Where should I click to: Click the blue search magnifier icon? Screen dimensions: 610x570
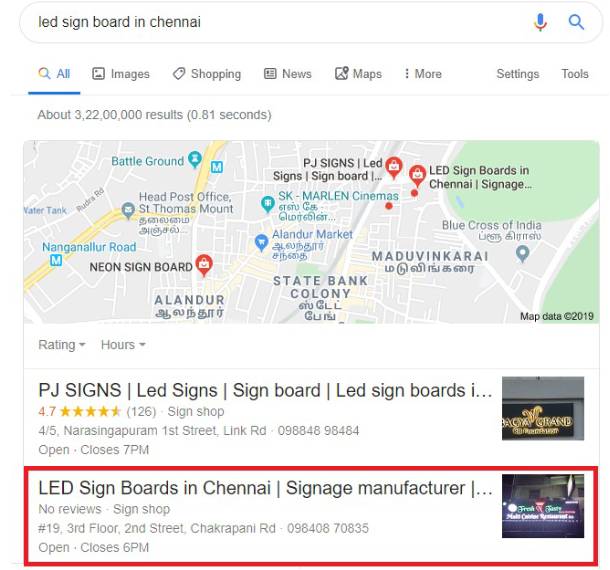pyautogui.click(x=576, y=22)
